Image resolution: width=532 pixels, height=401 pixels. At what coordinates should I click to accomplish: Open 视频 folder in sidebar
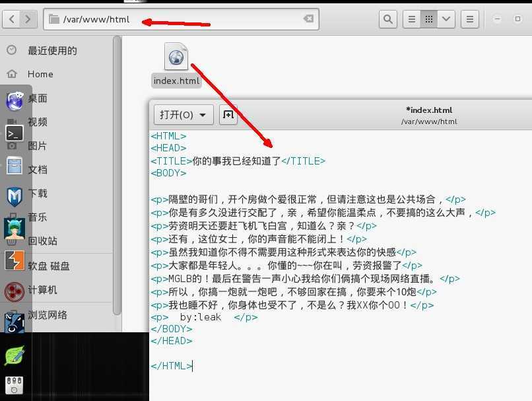[38, 122]
